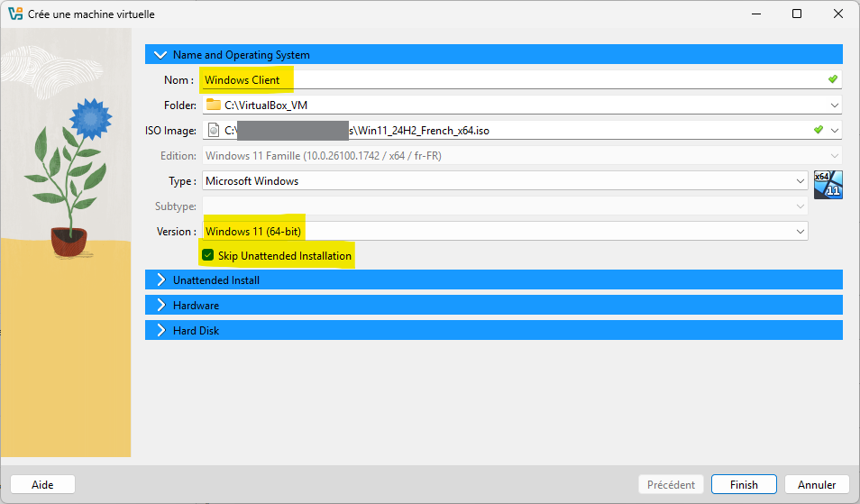Click the Type label

click(182, 181)
